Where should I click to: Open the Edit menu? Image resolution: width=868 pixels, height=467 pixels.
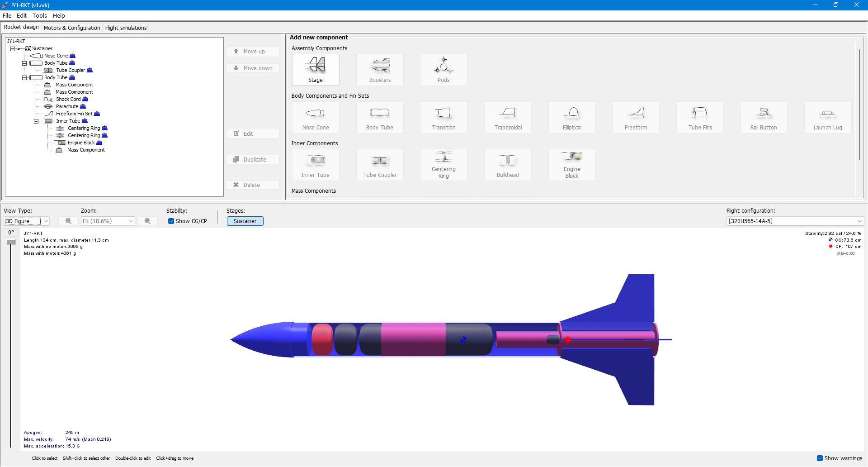[22, 15]
